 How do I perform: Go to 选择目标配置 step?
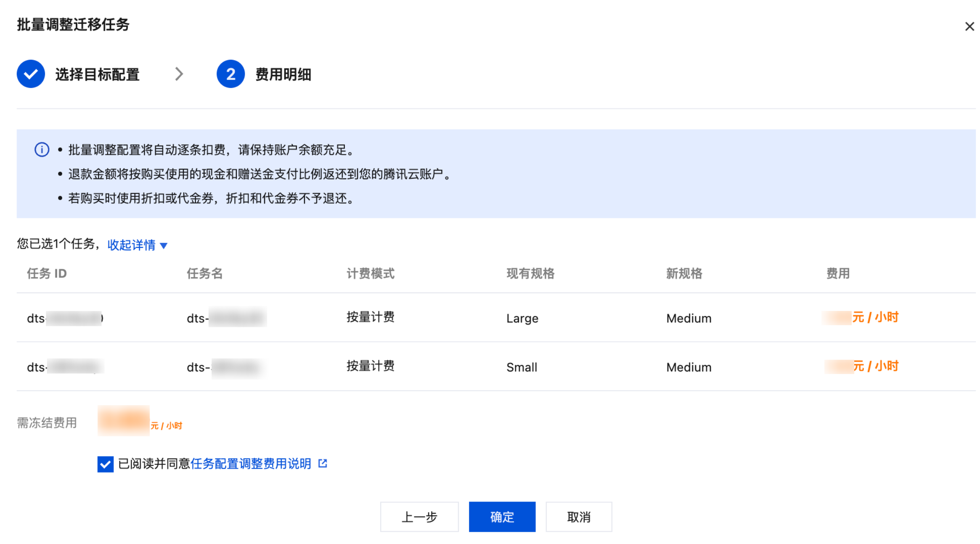coord(97,74)
